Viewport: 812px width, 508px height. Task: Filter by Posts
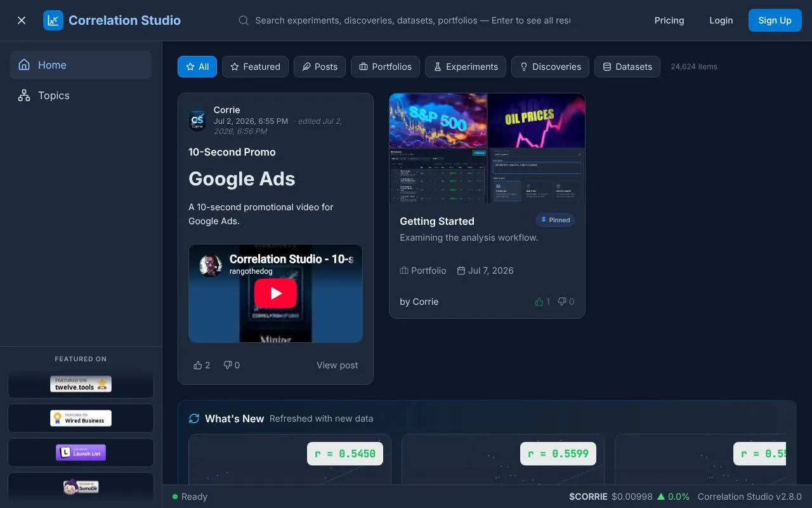320,67
